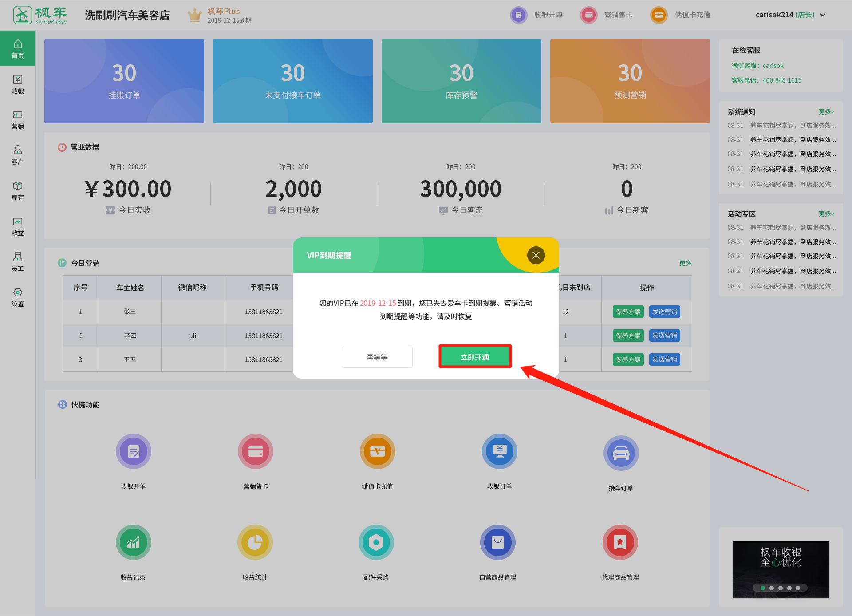Click WeChat nickname cell ali
The width and height of the screenshot is (852, 616).
pos(193,336)
